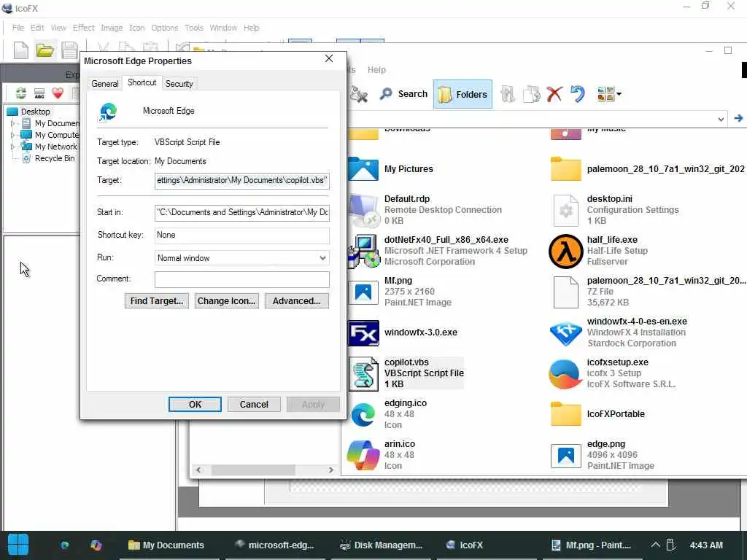747x560 pixels.
Task: Click the Target path input field
Action: [242, 180]
